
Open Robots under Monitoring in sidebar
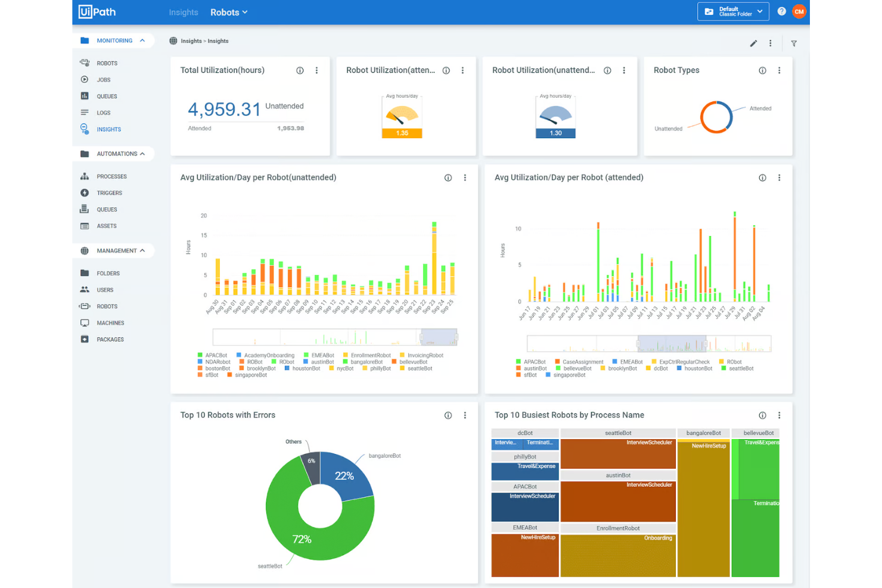pyautogui.click(x=107, y=63)
